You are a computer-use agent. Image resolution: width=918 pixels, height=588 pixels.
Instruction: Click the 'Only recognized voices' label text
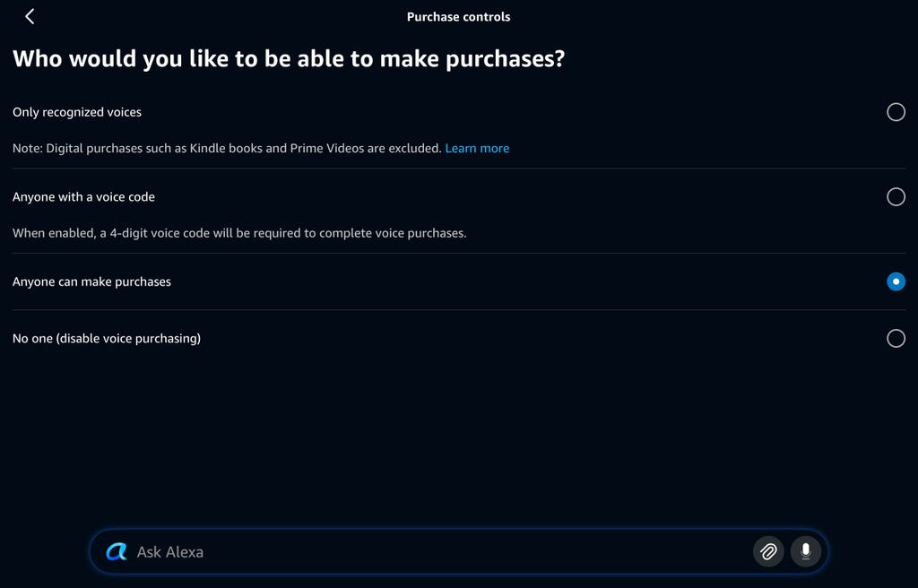click(x=77, y=112)
